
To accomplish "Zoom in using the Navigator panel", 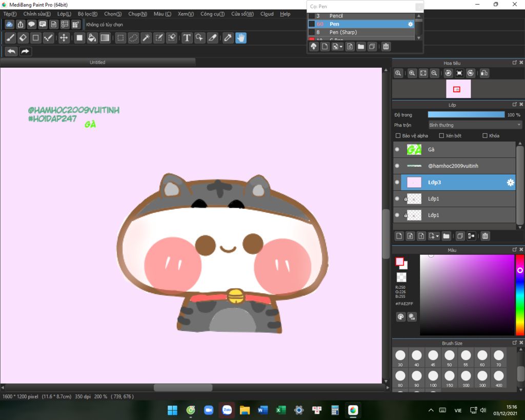I will [412, 73].
